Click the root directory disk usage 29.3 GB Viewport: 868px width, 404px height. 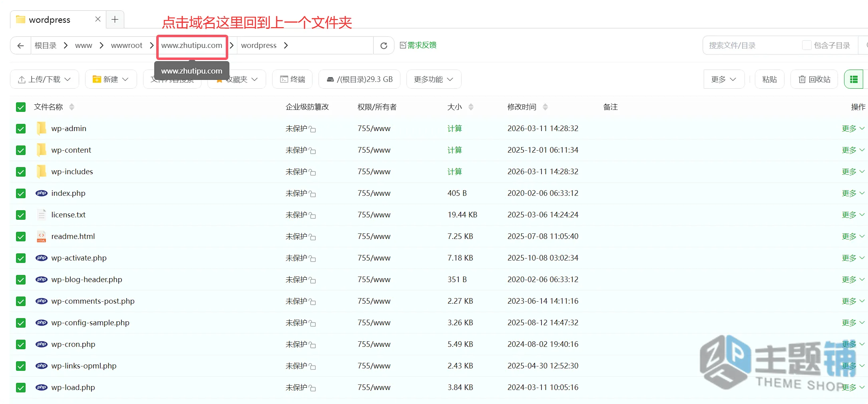coord(359,79)
